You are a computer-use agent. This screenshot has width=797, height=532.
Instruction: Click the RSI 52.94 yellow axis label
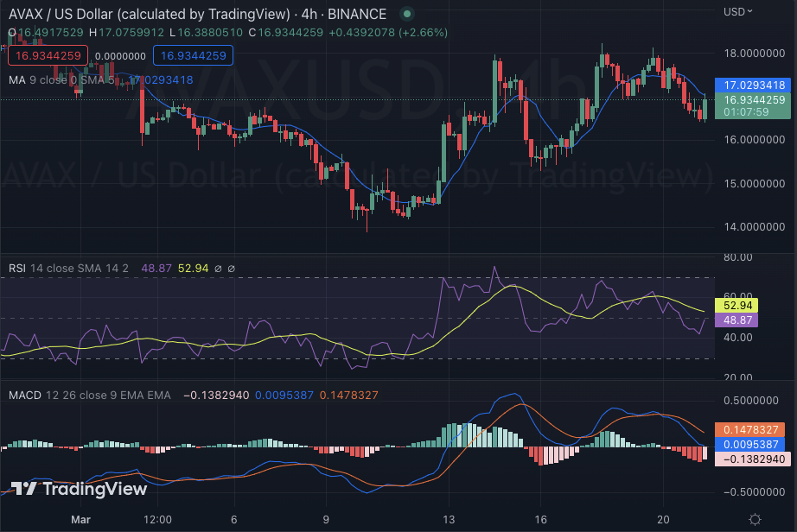tap(736, 305)
